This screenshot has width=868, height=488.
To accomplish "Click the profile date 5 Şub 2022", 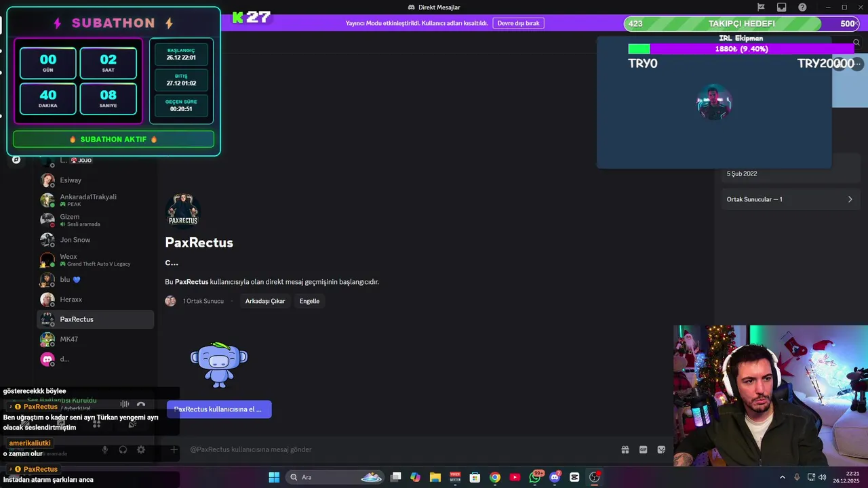I will pyautogui.click(x=742, y=174).
